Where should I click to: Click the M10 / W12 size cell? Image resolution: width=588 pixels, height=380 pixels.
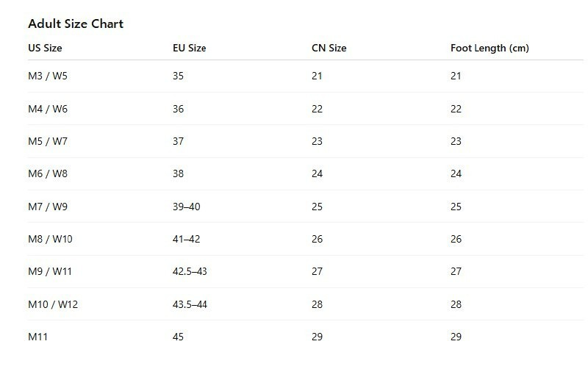[x=53, y=304]
